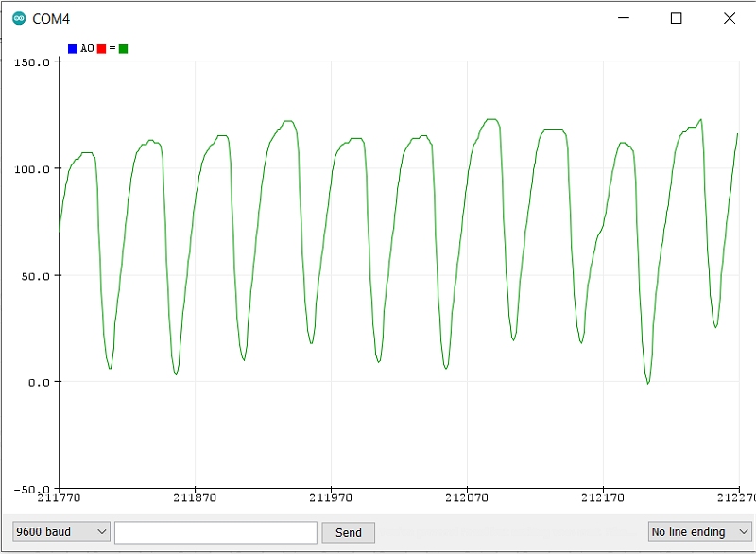Expand the No line ending dropdown
This screenshot has width=756, height=554.
click(699, 532)
